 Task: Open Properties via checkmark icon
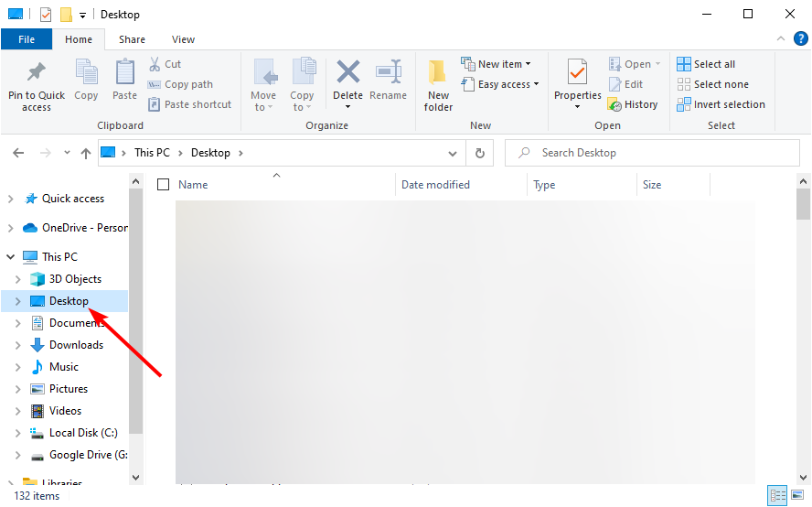click(x=577, y=72)
